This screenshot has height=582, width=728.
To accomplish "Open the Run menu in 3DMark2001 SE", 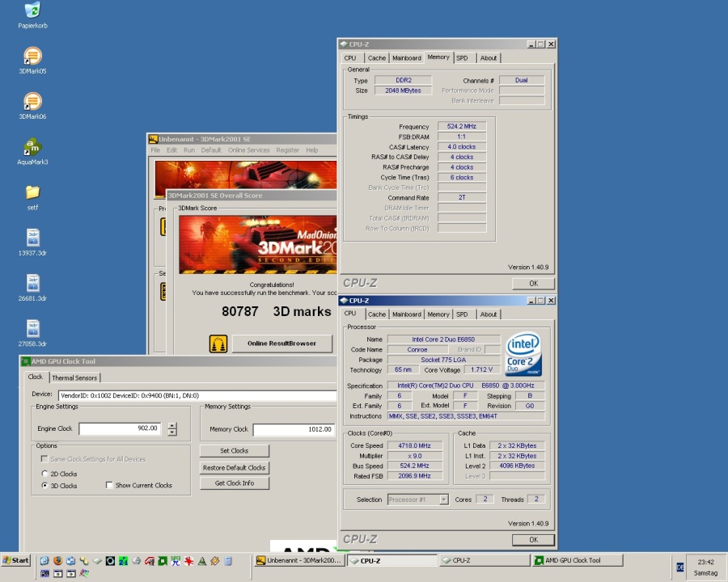I will 189,150.
